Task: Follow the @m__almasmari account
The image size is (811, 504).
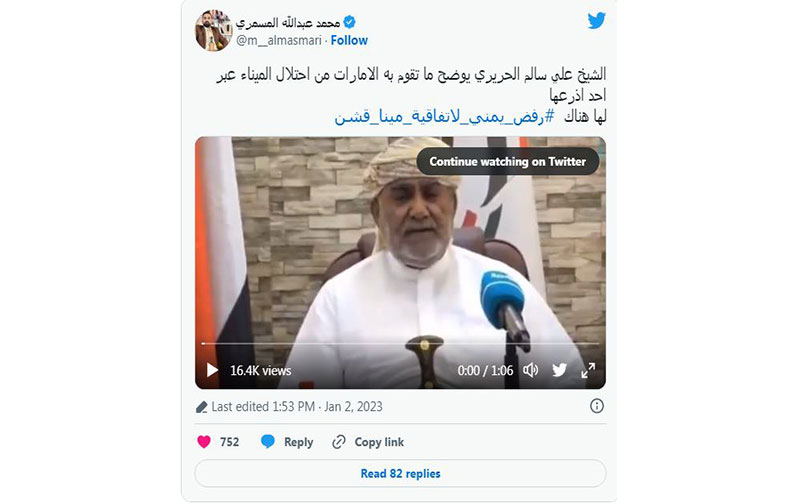Action: (x=349, y=40)
